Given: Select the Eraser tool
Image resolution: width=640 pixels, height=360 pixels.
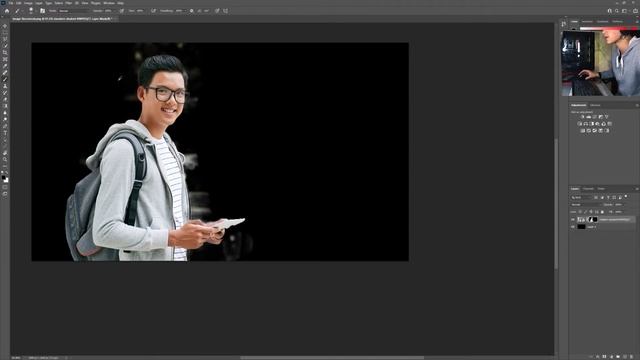Looking at the screenshot, I should tap(5, 100).
